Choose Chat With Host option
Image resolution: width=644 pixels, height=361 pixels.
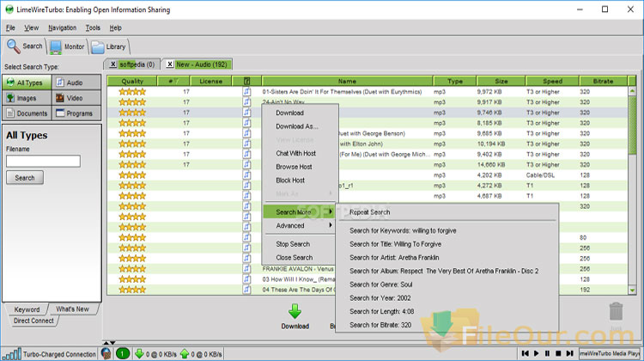295,153
